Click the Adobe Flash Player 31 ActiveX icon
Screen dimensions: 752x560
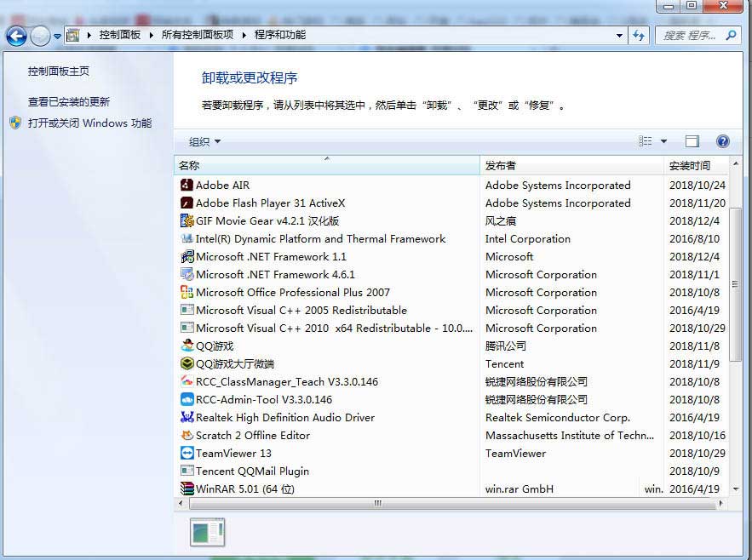click(x=187, y=203)
